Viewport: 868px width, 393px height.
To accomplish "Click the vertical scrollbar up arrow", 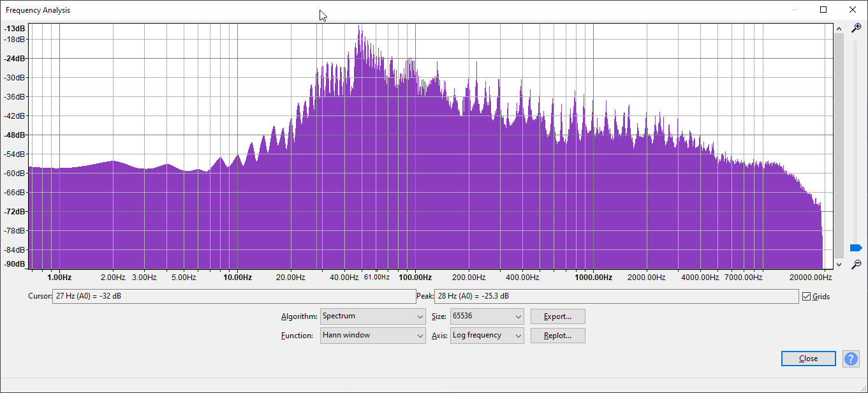I will [x=839, y=29].
